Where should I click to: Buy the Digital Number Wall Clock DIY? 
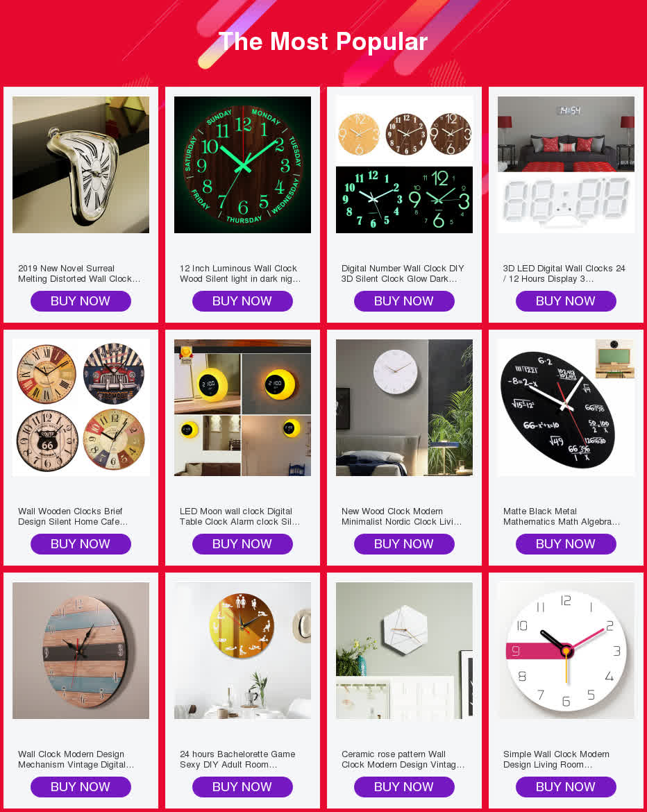pos(404,301)
